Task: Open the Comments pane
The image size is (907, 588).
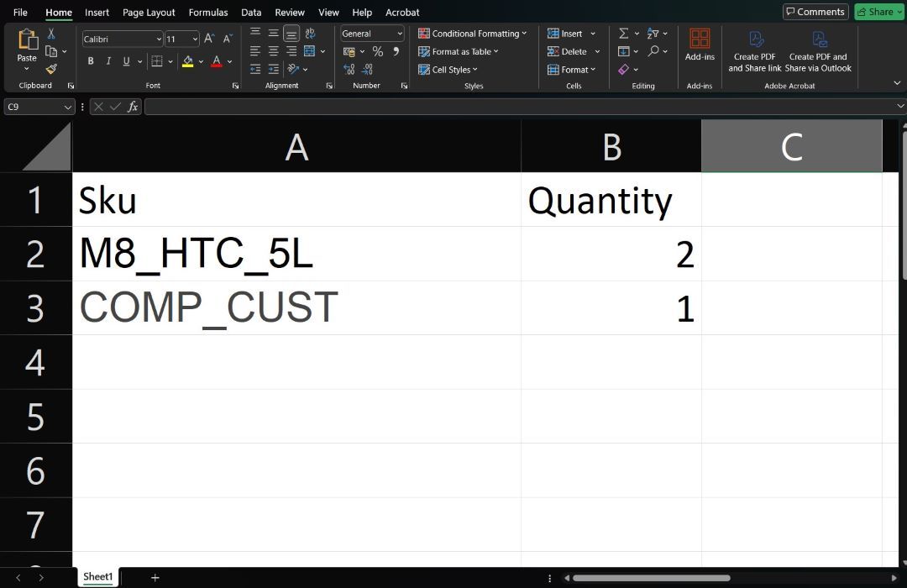Action: [815, 12]
